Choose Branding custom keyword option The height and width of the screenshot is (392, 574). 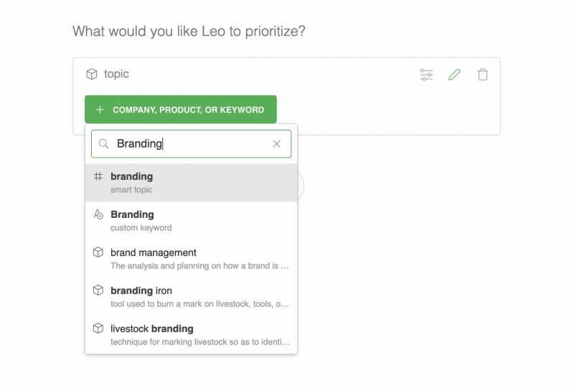[x=191, y=220]
